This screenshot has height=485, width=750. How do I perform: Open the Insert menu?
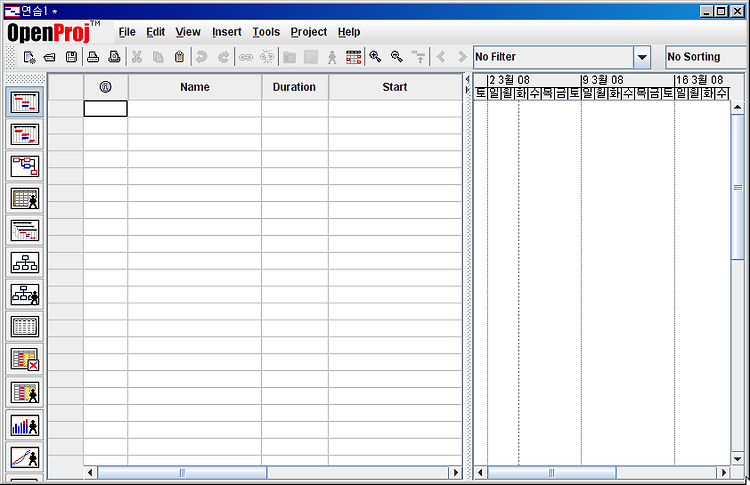[227, 32]
